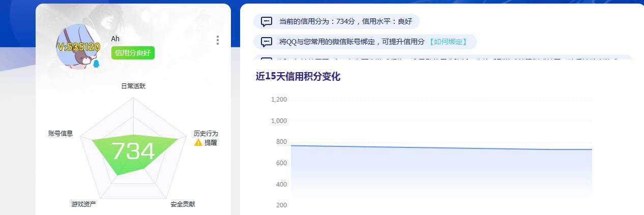Click the 734 score in radar chart
The height and width of the screenshot is (215, 644).
click(133, 151)
